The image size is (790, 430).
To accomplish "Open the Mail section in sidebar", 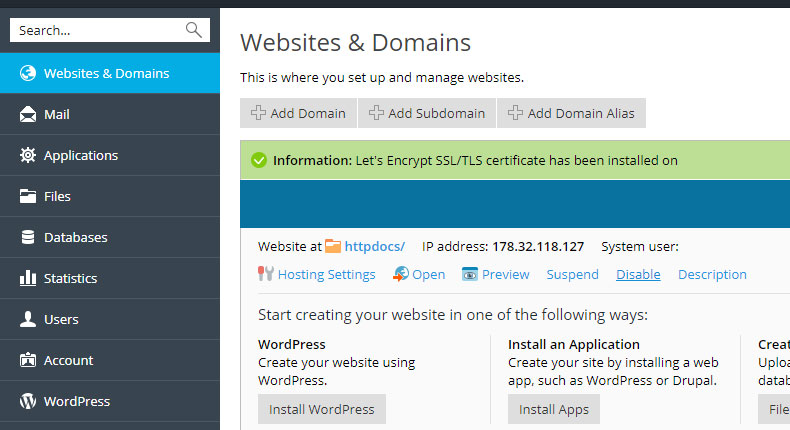I will (x=110, y=114).
